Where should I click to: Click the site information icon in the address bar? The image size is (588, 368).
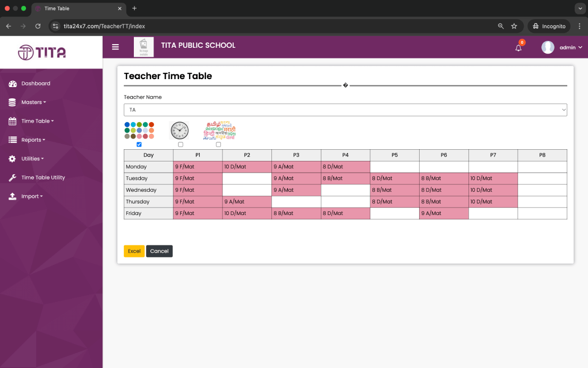click(55, 26)
